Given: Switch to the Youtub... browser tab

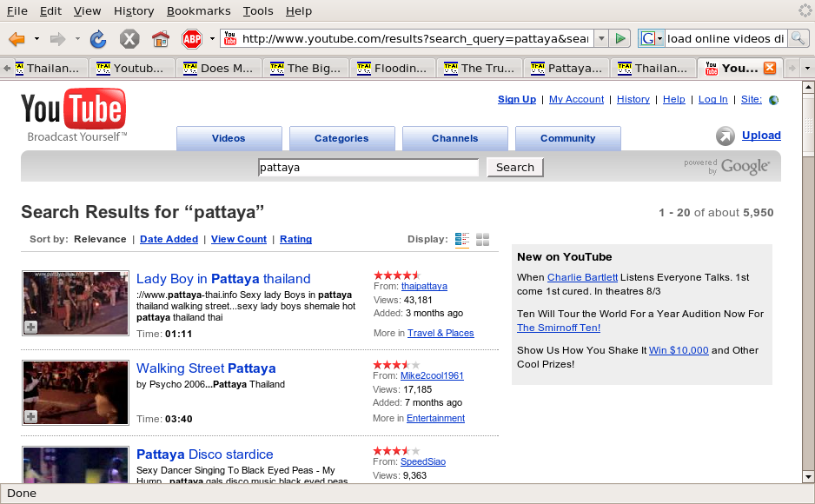Looking at the screenshot, I should point(133,68).
